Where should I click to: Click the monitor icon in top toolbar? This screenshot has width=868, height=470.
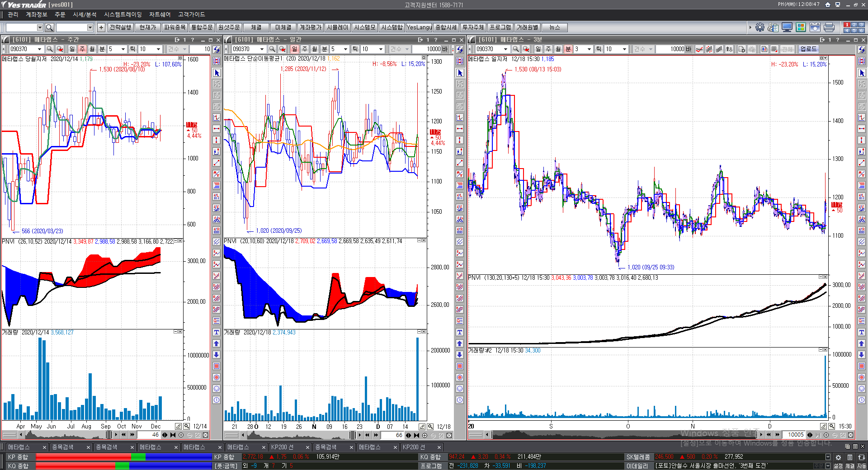pyautogui.click(x=787, y=28)
